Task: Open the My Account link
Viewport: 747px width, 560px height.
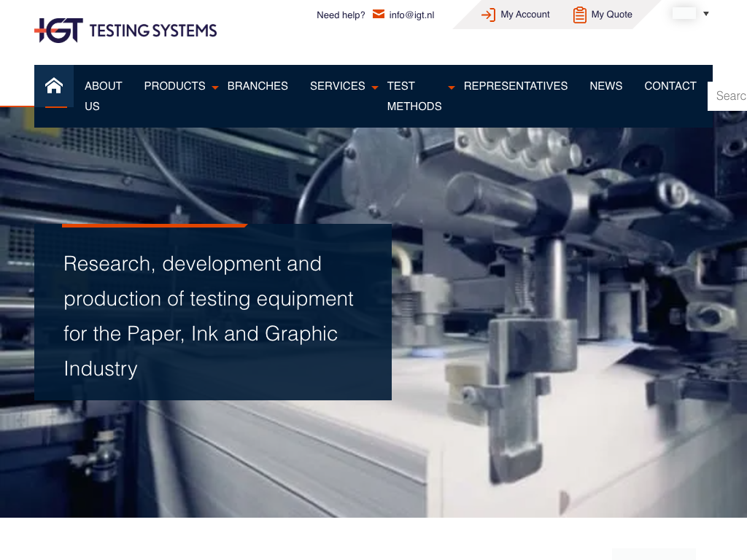Action: 525,15
